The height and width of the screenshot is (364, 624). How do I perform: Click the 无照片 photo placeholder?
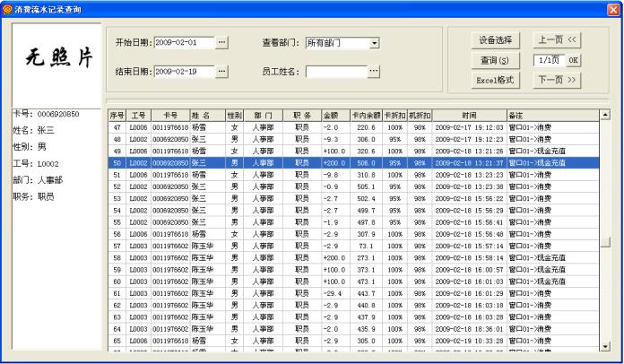(58, 57)
